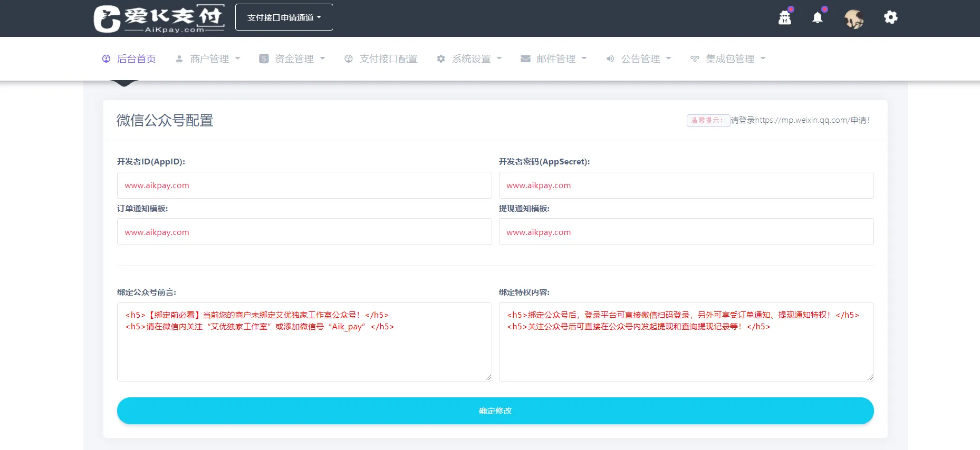The height and width of the screenshot is (450, 980).
Task: Open notifications bell icon
Action: (818, 17)
